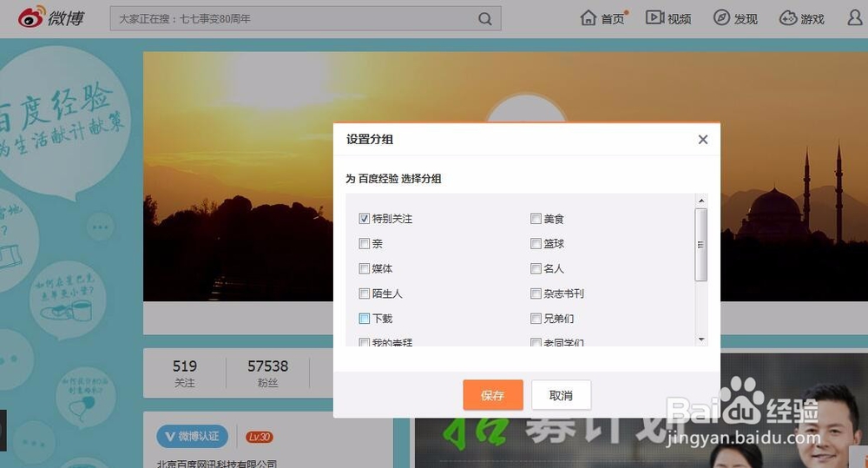Click the user profile icon in header

pos(855,17)
